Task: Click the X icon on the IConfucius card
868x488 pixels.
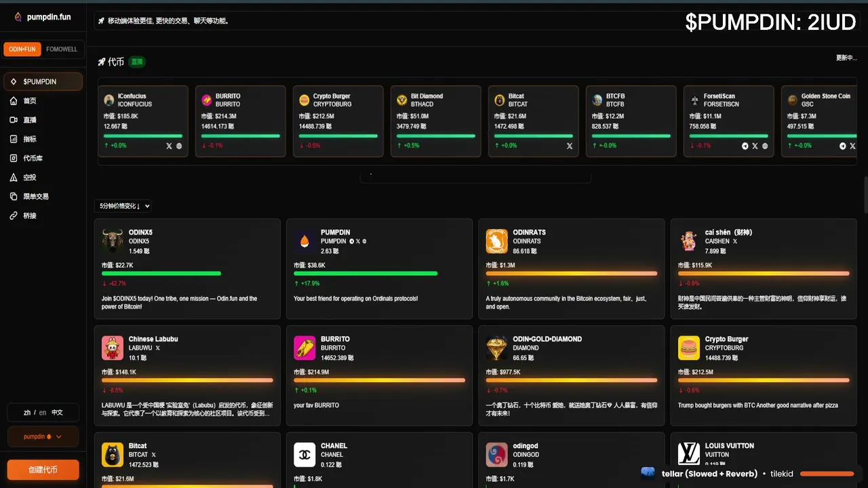Action: click(170, 146)
